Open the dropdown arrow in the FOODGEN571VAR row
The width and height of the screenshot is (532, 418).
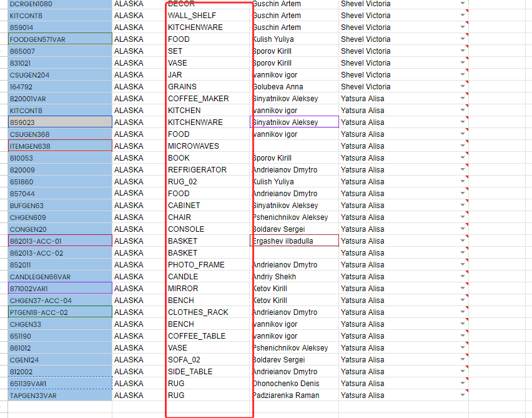pos(463,39)
